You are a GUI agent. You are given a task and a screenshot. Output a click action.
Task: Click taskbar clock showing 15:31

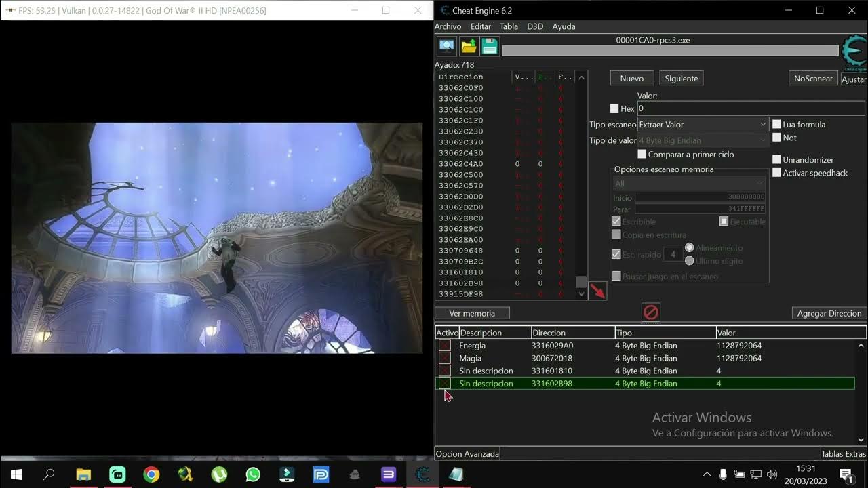(806, 468)
